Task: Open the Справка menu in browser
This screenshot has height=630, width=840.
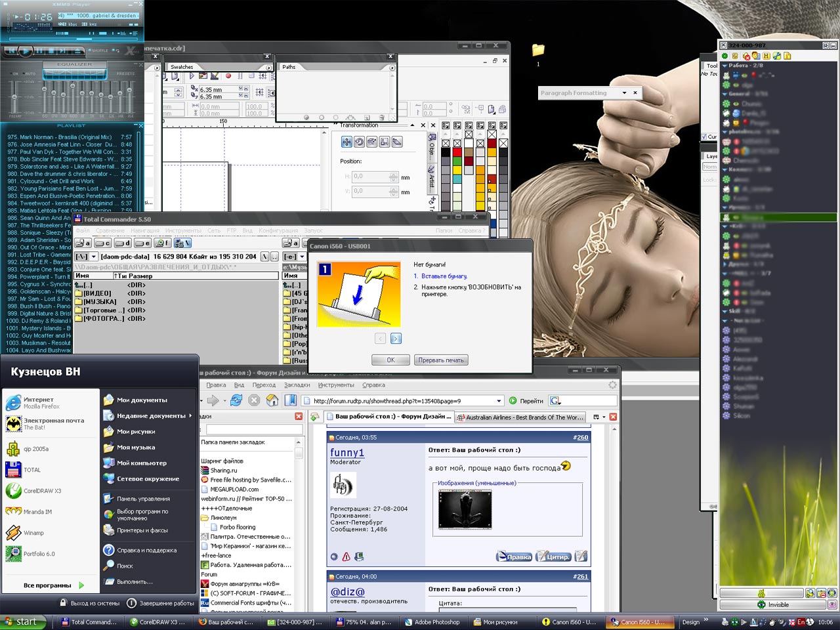Action: (x=373, y=385)
